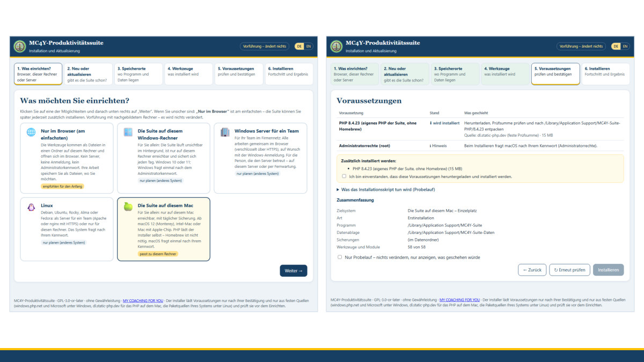Click the globe icon on Nur im Browser card
The image size is (644, 362).
[31, 132]
